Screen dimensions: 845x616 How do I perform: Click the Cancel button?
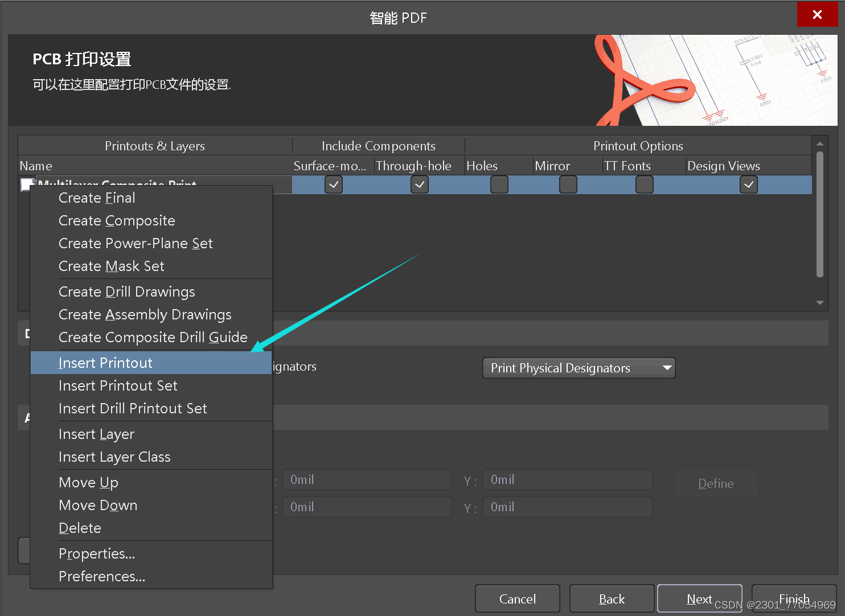click(x=518, y=599)
